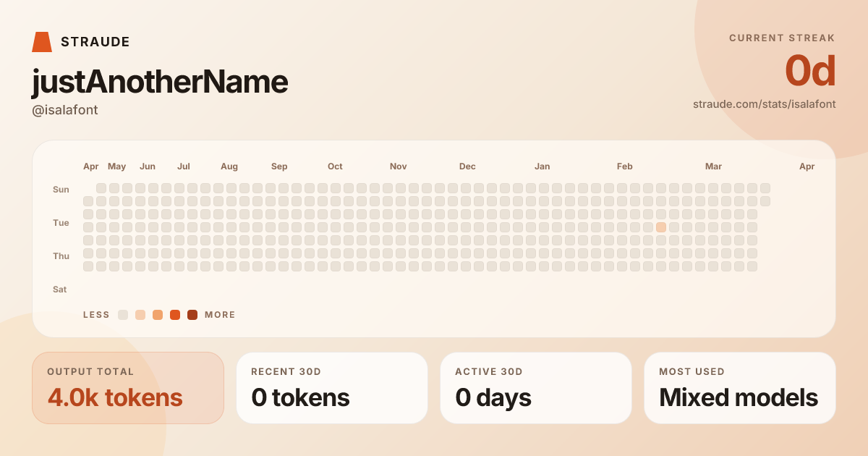Click the Current Streak 0d value
This screenshot has width=868, height=456.
810,71
